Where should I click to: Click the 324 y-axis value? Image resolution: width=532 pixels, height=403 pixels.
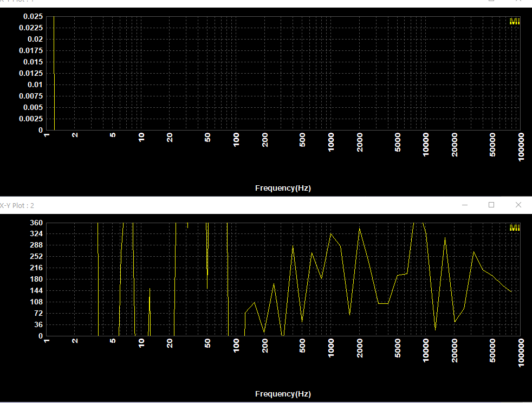pos(36,233)
